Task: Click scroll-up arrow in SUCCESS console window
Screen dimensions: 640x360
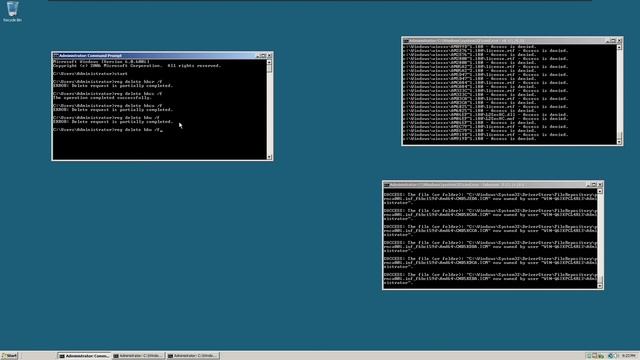Action: click(x=600, y=191)
